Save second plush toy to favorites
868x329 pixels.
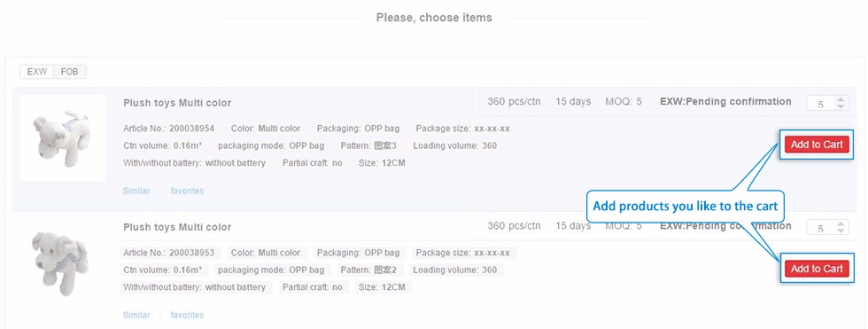(x=187, y=315)
